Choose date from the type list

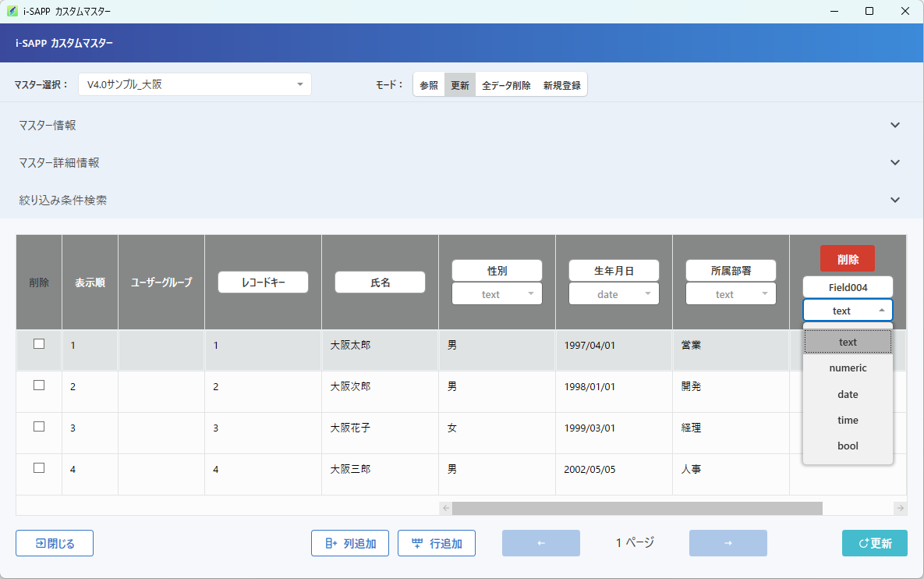(848, 394)
